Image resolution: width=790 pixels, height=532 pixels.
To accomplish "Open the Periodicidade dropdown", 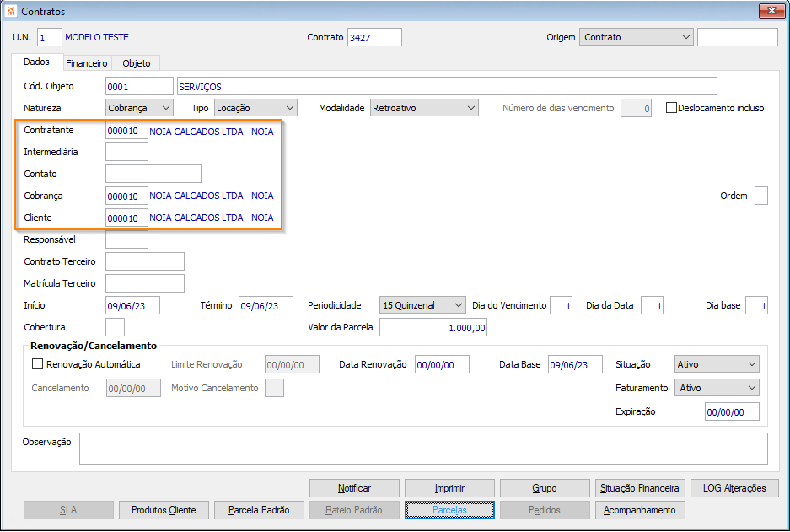I will (x=422, y=305).
